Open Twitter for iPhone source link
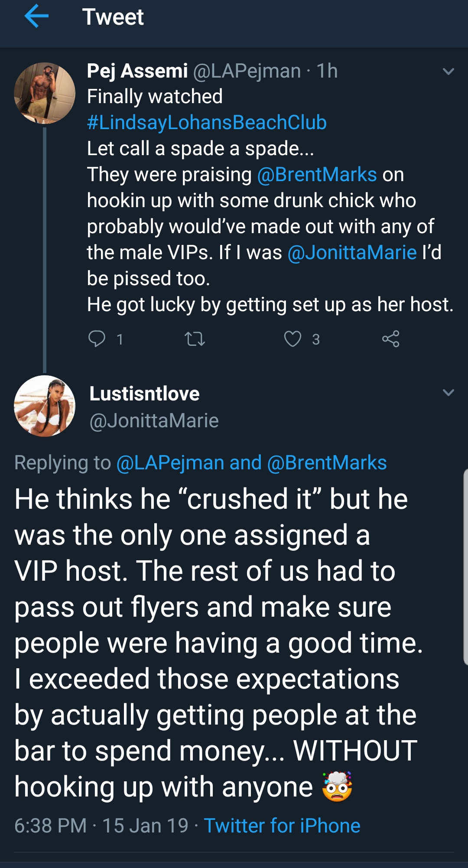The image size is (468, 868). (x=282, y=826)
